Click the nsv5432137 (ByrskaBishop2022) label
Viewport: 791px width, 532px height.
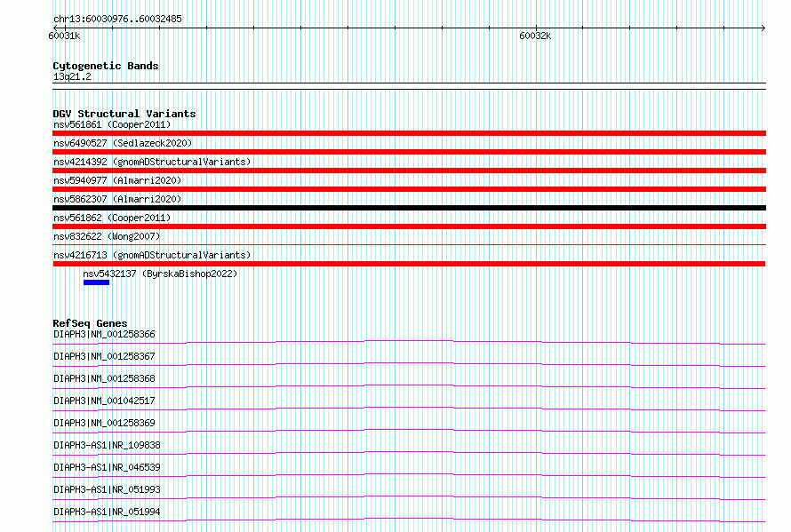160,274
